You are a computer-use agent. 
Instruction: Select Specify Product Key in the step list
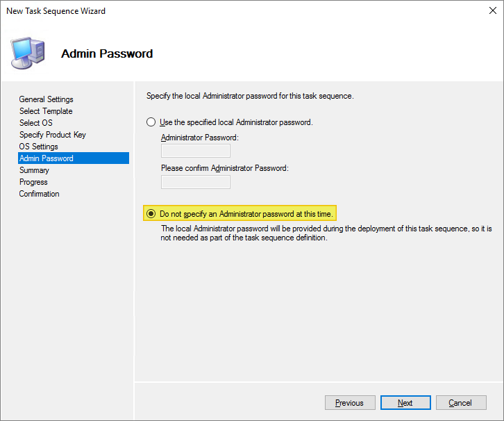pos(52,135)
